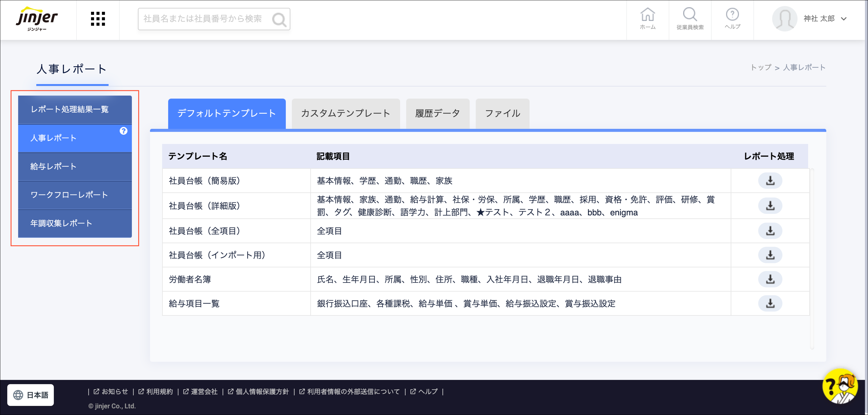Image resolution: width=868 pixels, height=415 pixels.
Task: Download report for 給与項目一覧
Action: point(770,304)
